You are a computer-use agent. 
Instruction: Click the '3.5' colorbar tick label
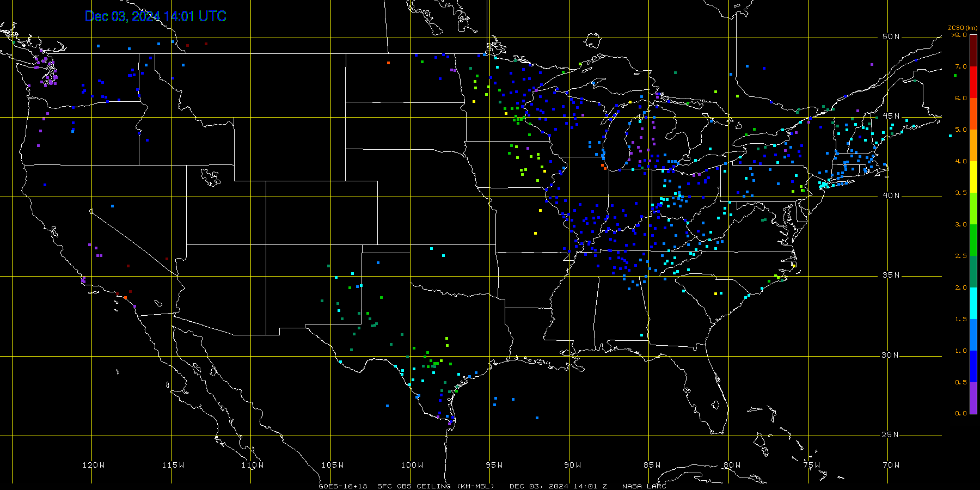(961, 193)
